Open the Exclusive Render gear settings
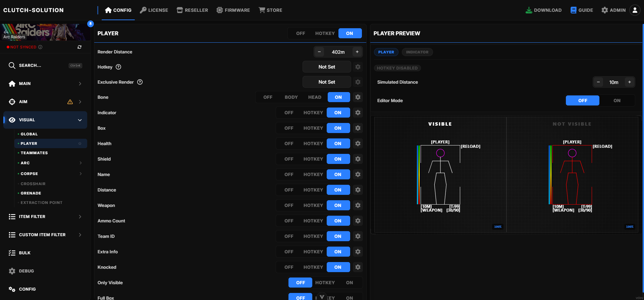The width and height of the screenshot is (644, 300). (358, 82)
